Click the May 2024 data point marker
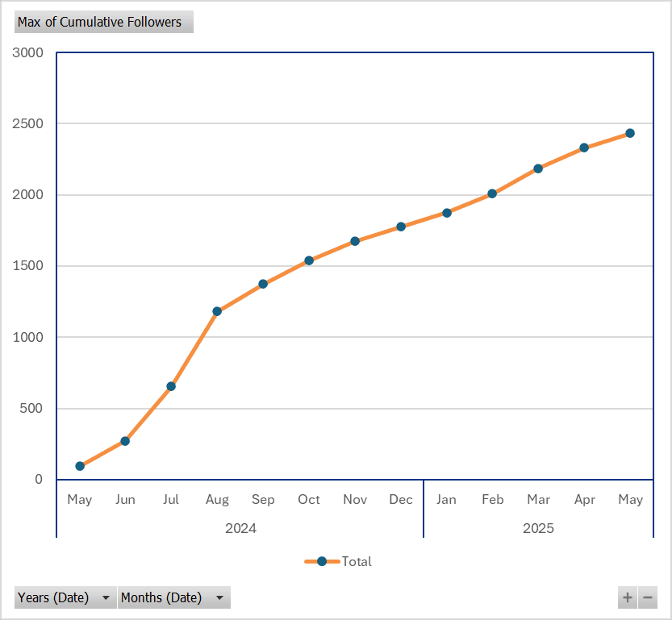 click(x=80, y=466)
